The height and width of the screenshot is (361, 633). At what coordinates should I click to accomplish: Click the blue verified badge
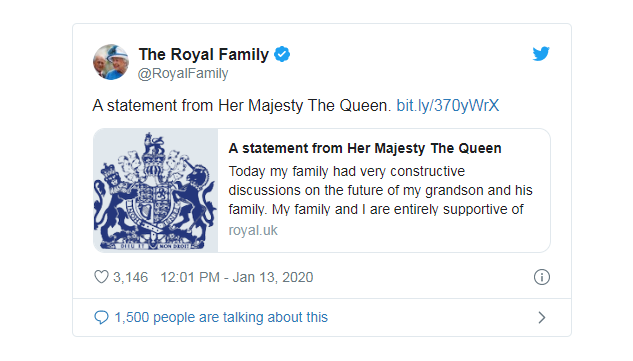282,54
